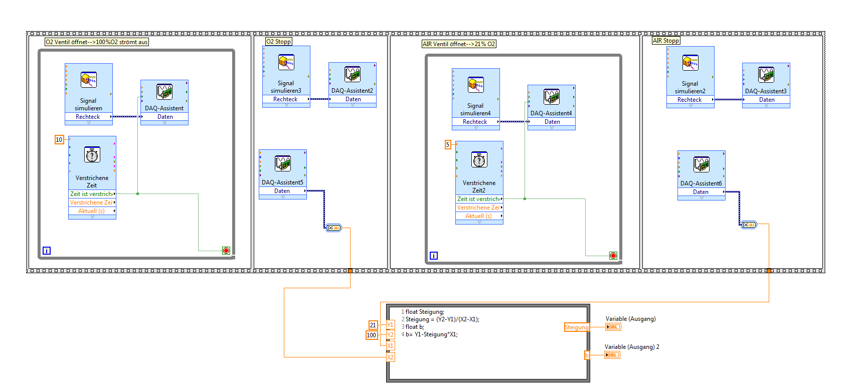Click 'Zeit ist verstrichen' output of Verstrichene Zeit
868x390 pixels.
92,194
